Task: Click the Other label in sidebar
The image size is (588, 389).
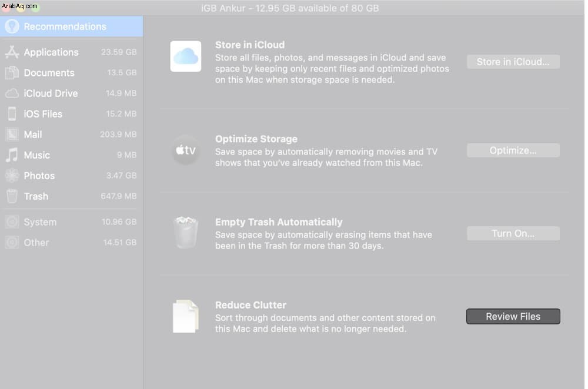Action: tap(36, 243)
